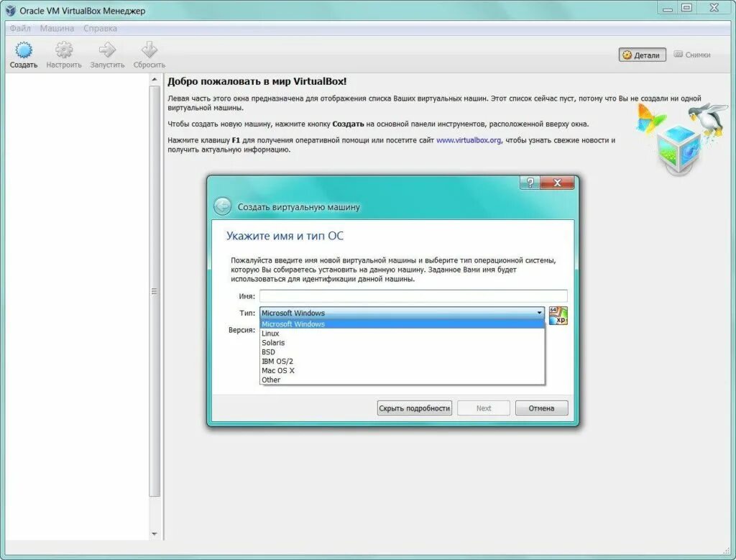Open the www.virtualbox.org link
The width and height of the screenshot is (736, 560).
[469, 140]
